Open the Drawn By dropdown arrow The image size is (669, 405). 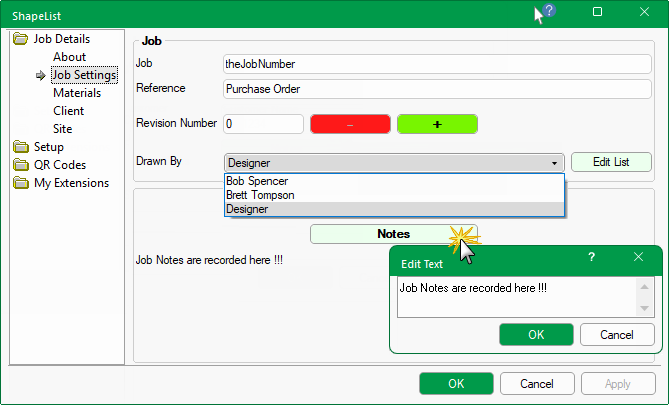click(x=554, y=163)
